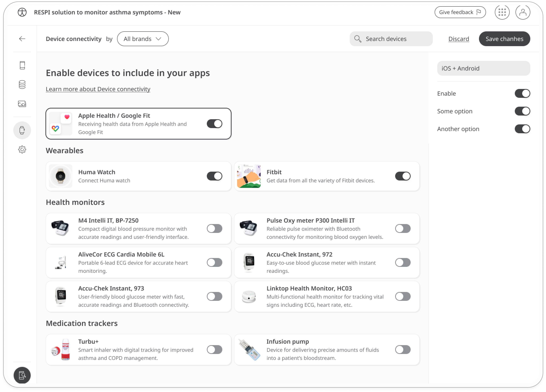546x392 pixels.
Task: Enable M4 Intelli IT, BP-7250 toggle
Action: tap(214, 228)
